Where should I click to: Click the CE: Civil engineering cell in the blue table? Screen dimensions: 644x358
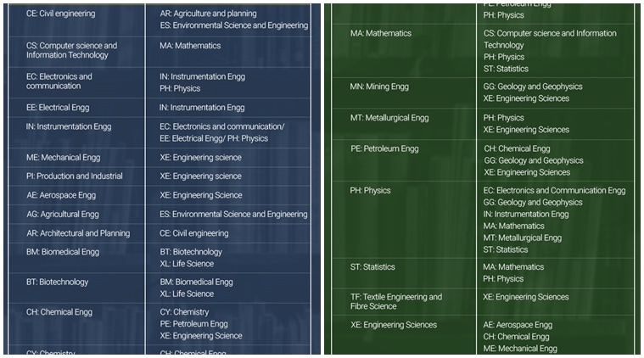tap(61, 14)
